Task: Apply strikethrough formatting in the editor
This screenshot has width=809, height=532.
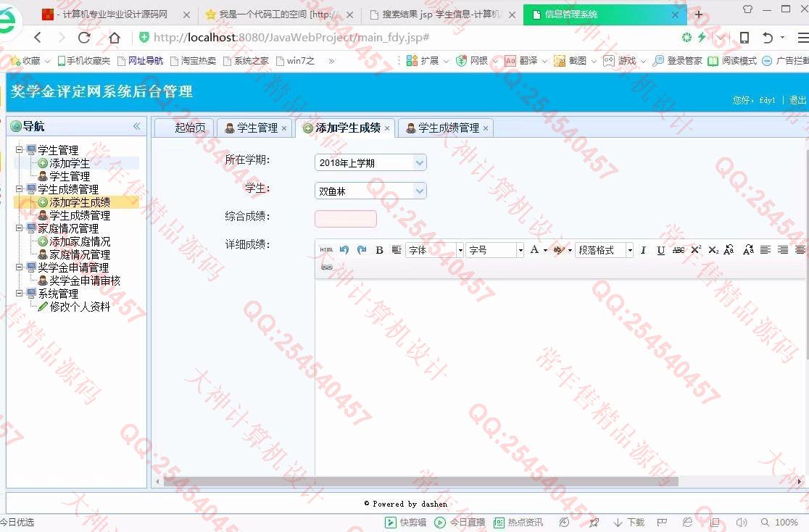Action: click(x=679, y=250)
